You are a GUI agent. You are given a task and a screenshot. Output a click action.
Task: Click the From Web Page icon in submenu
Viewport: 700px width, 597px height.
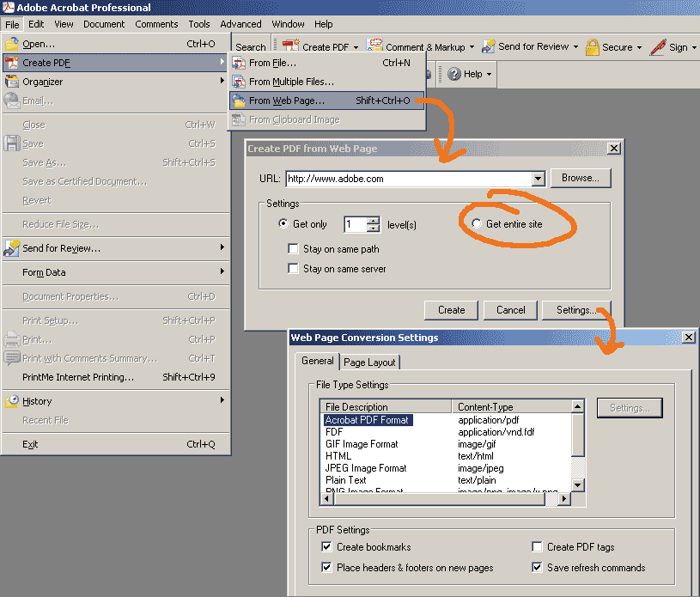pyautogui.click(x=239, y=101)
